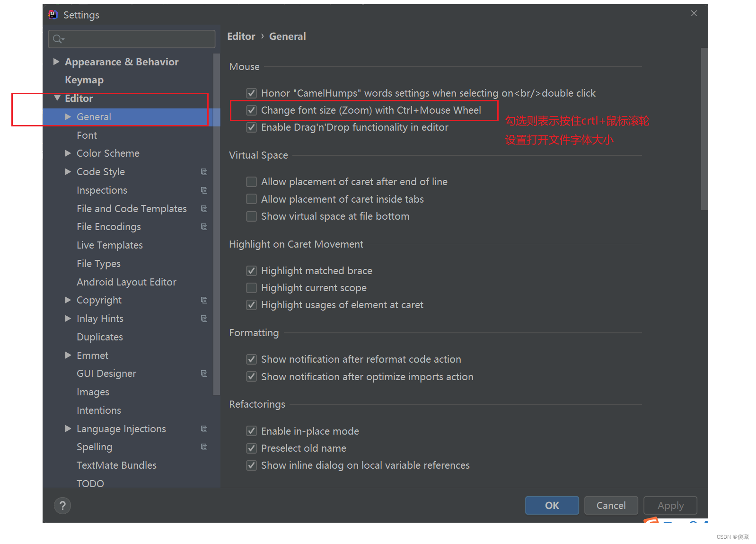The height and width of the screenshot is (544, 756).
Task: Open the Font settings page
Action: tap(87, 135)
